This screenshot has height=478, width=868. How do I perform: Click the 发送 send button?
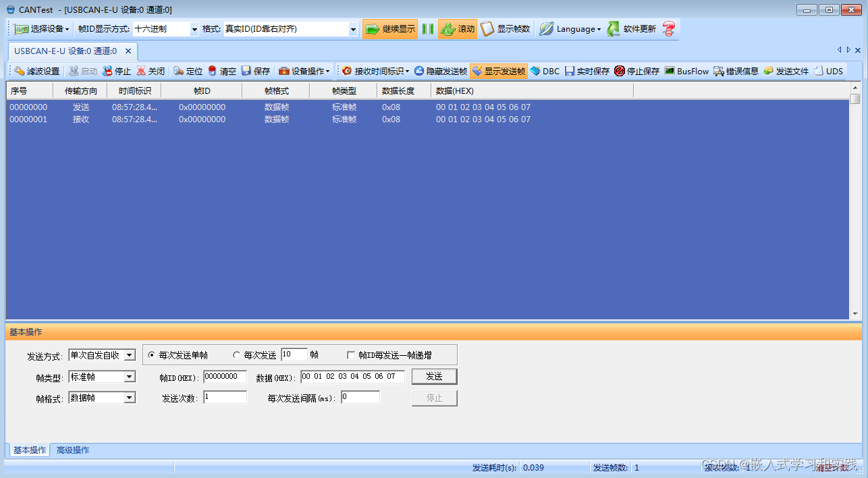coord(434,377)
